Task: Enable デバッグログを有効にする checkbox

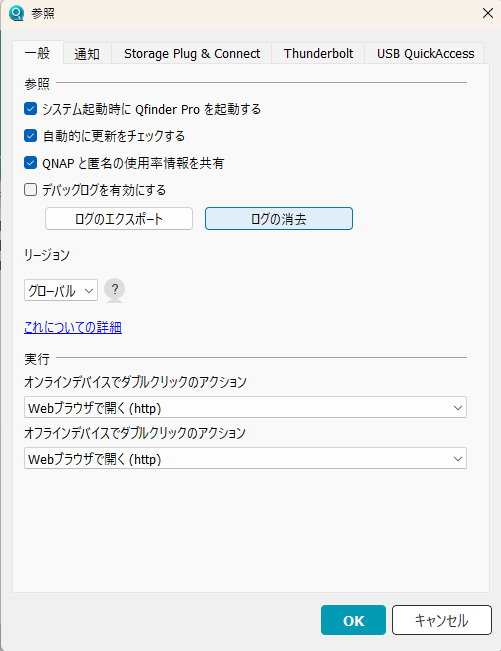Action: click(x=30, y=190)
